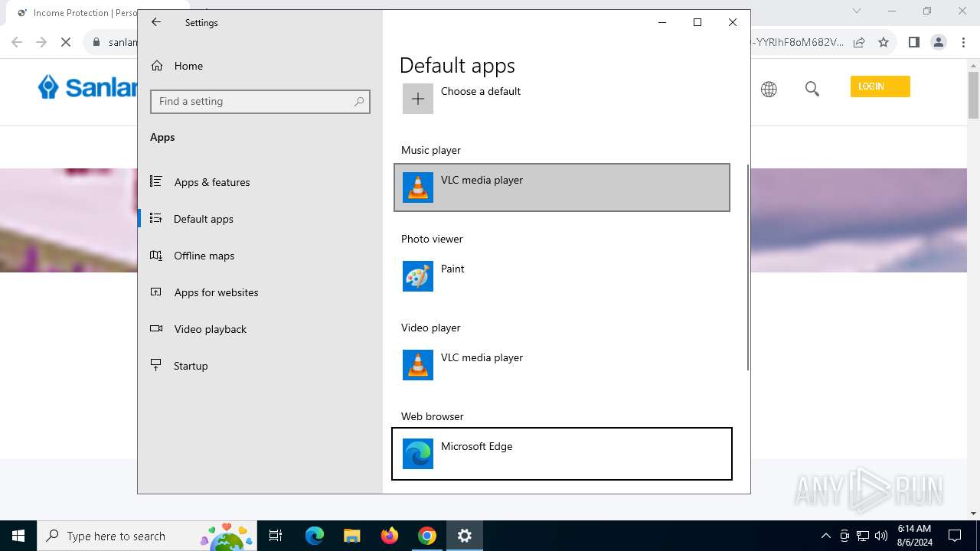Image resolution: width=980 pixels, height=551 pixels.
Task: Select Default apps in sidebar
Action: pos(260,219)
